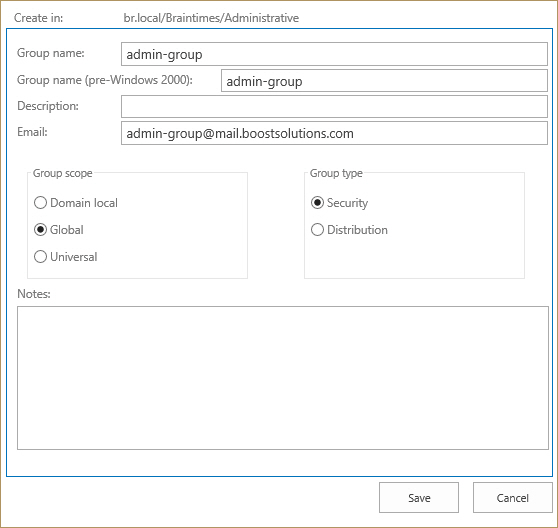558x528 pixels.
Task: Click the pre-Windows 2000 group name field
Action: click(x=384, y=81)
